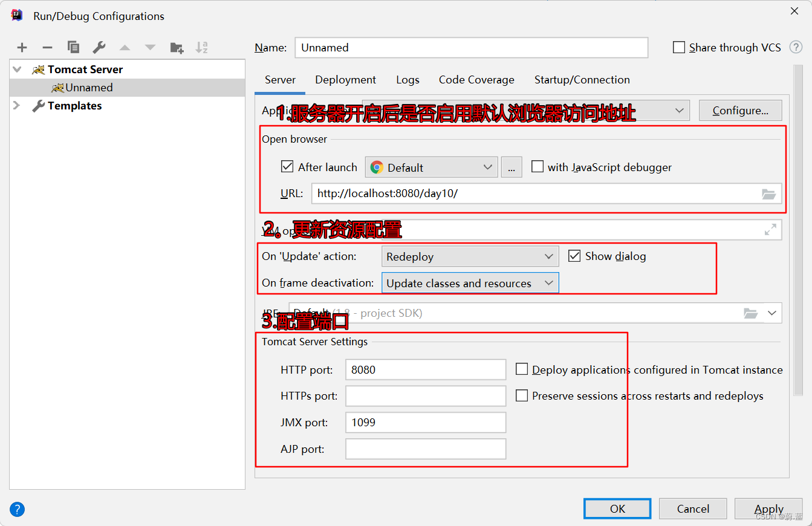Open the Logs tab
This screenshot has height=526, width=812.
click(408, 80)
